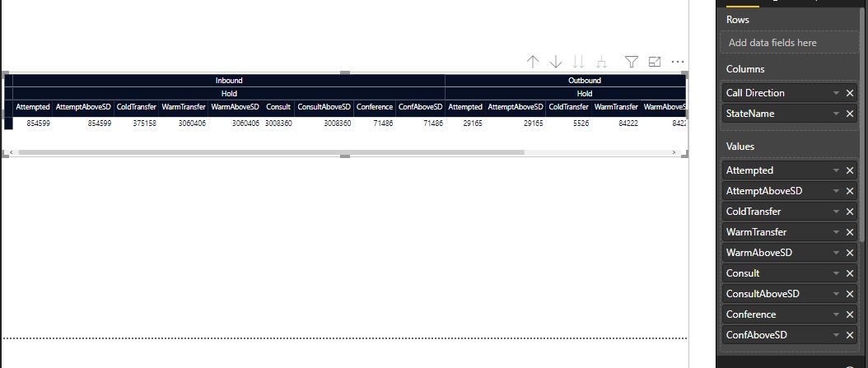Screen dimensions: 868x368
Task: Enable drill down with the down arrow icon
Action: pos(555,62)
